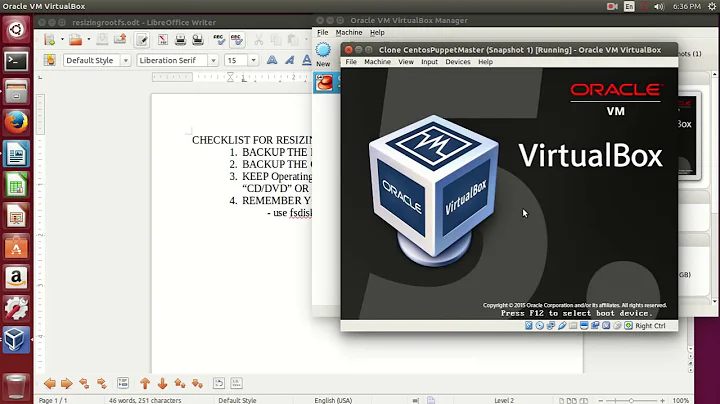Run Spelling and Grammar check icon

(x=219, y=40)
